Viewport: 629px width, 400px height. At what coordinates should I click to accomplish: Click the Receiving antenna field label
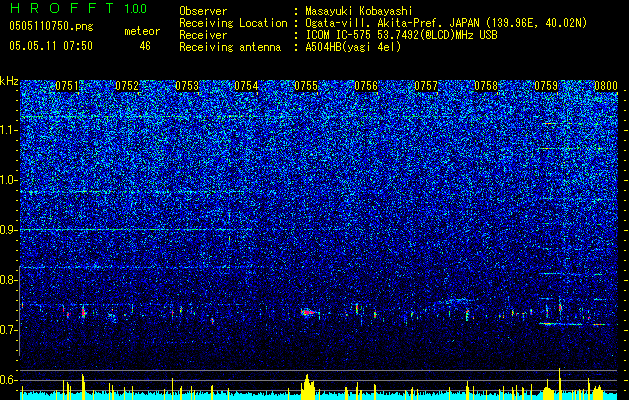pos(230,47)
